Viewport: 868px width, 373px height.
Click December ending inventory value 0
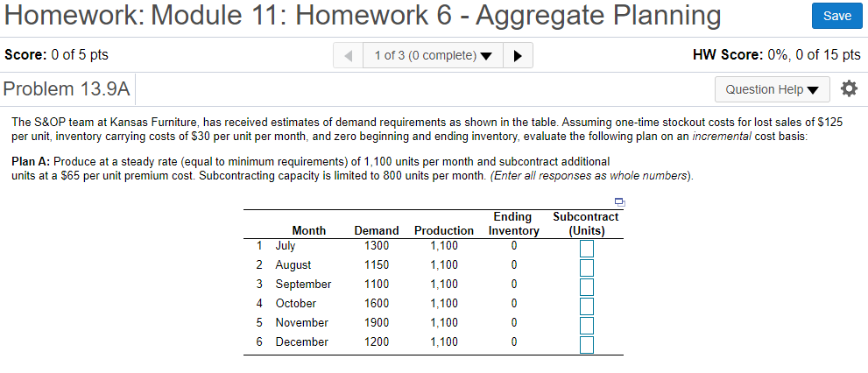514,342
